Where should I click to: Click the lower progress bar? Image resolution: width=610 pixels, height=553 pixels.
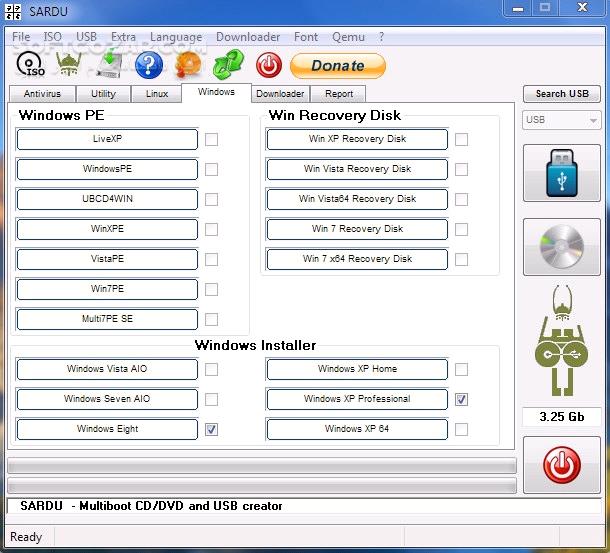pyautogui.click(x=262, y=485)
